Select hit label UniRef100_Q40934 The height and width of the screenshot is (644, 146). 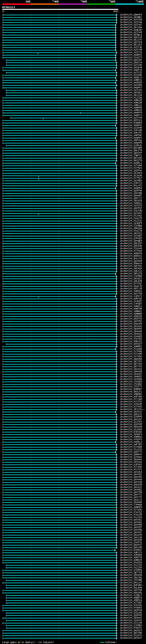pos(131,67)
